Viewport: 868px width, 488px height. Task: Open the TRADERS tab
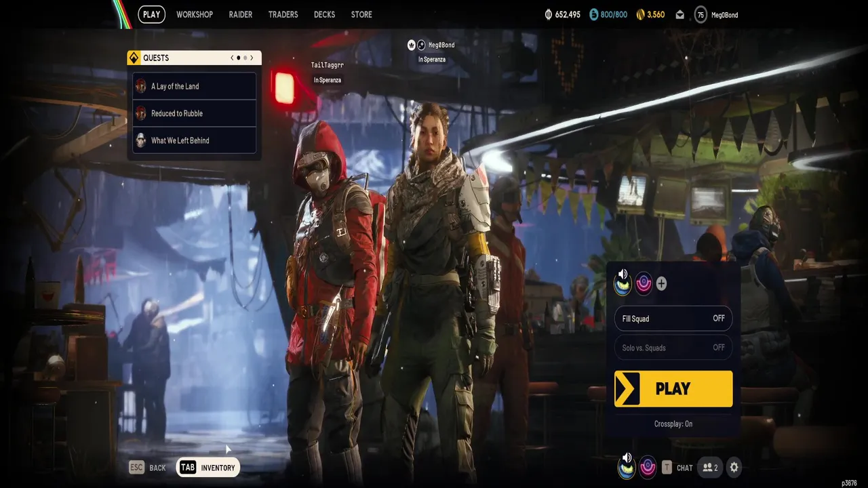coord(283,14)
